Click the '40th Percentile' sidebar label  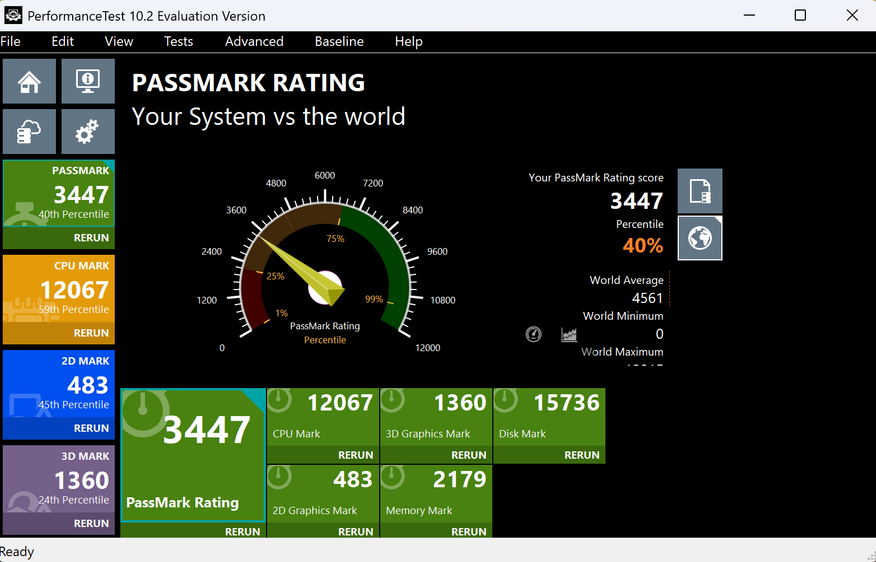(74, 214)
